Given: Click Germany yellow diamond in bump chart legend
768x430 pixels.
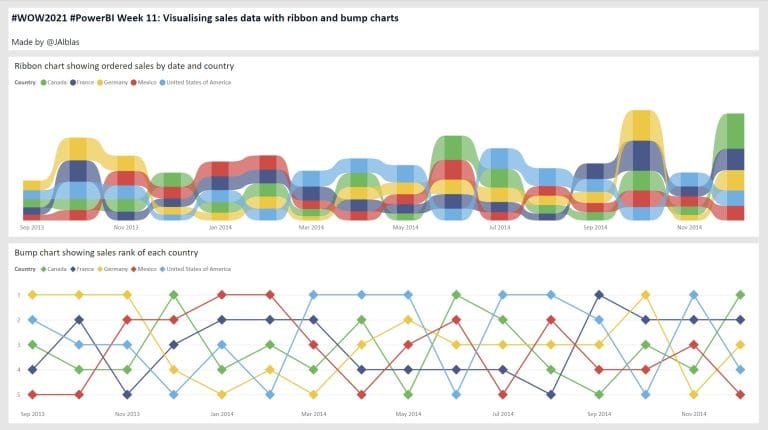Looking at the screenshot, I should click(100, 269).
